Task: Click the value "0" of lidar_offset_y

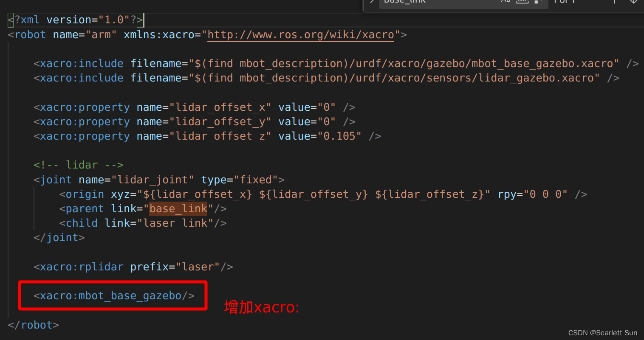Action: (x=326, y=122)
